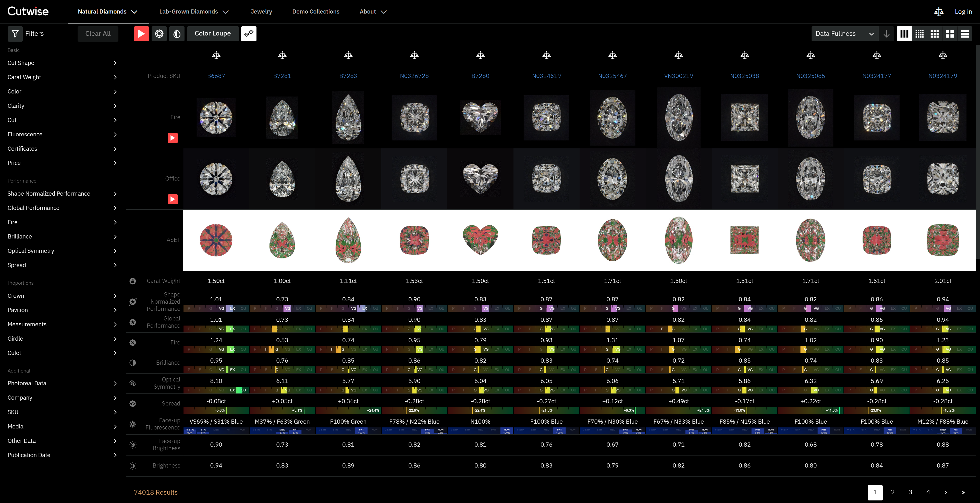Screen dimensions: 980x503
Task: Click the sort direction down arrow
Action: pyautogui.click(x=886, y=33)
